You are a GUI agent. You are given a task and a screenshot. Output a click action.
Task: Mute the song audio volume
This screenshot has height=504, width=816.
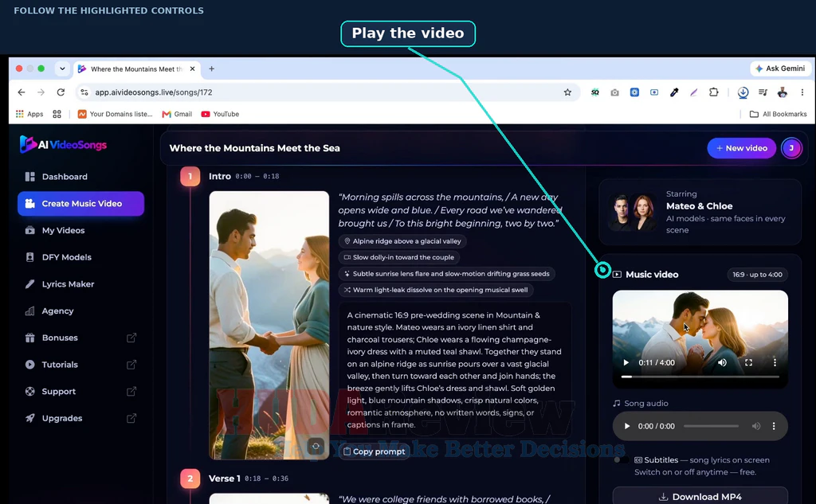(x=756, y=426)
